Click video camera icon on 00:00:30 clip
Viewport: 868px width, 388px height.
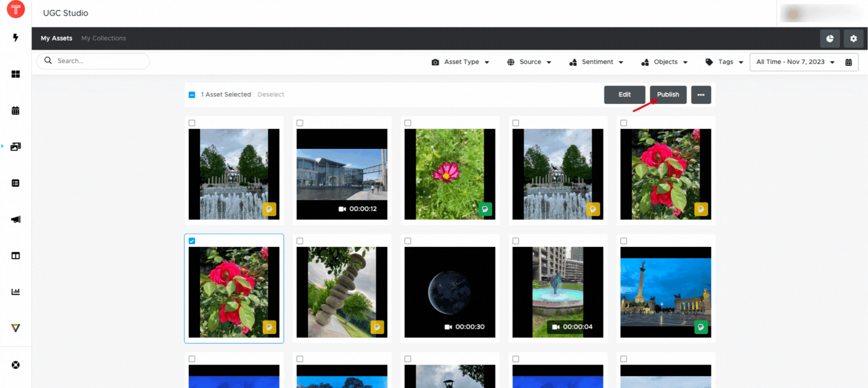tap(448, 327)
